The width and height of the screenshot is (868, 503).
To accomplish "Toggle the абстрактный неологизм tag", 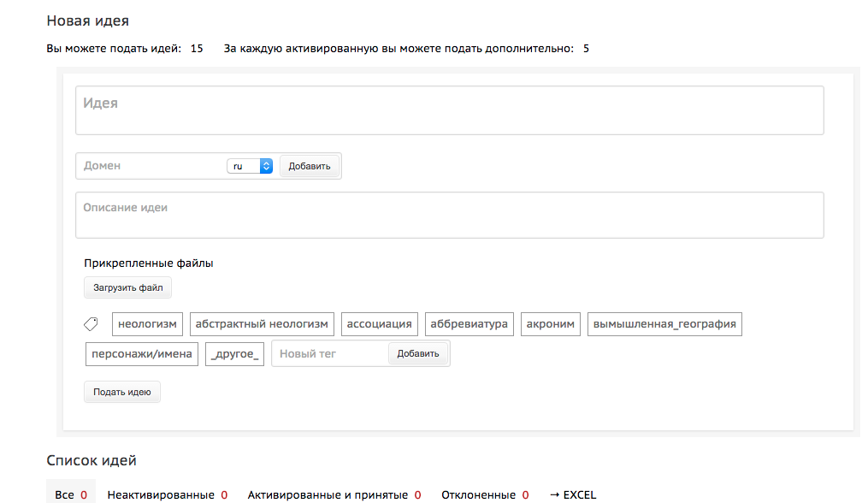I will coord(262,324).
